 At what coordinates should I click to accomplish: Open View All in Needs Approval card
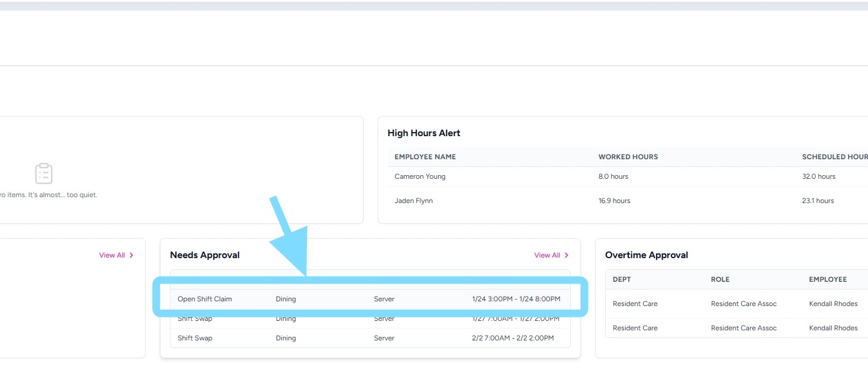click(547, 255)
